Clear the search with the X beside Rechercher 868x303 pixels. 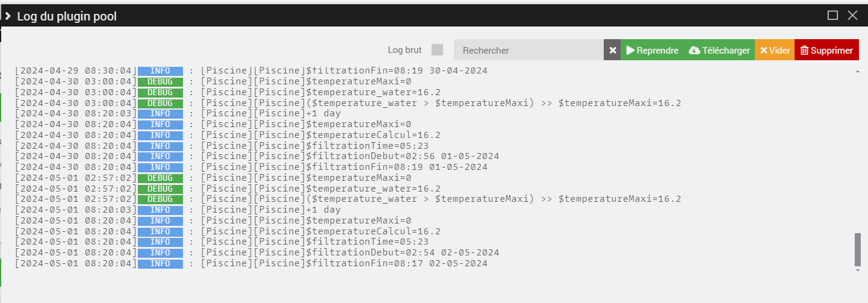(612, 51)
